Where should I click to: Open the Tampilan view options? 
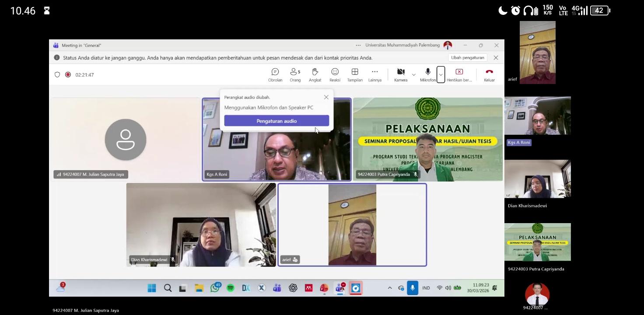(355, 74)
